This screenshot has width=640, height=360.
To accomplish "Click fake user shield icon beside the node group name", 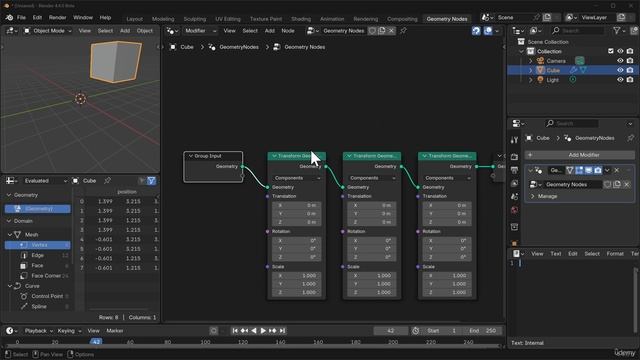I will point(372,31).
